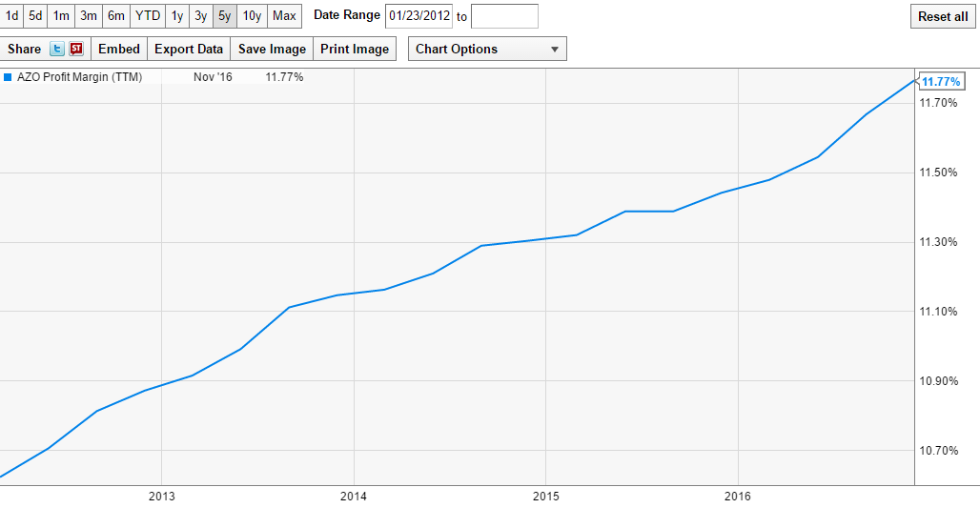The width and height of the screenshot is (980, 508).
Task: Show the Max time range
Action: click(x=284, y=16)
